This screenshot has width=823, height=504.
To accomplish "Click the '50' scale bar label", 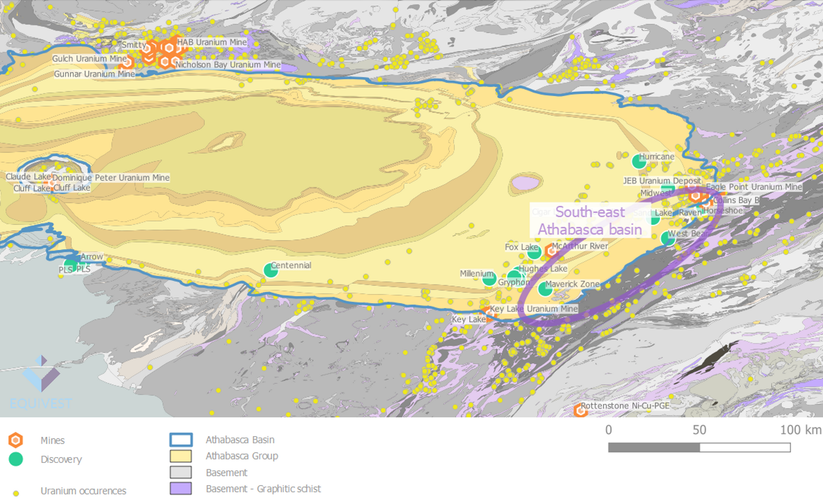I will pos(699,430).
